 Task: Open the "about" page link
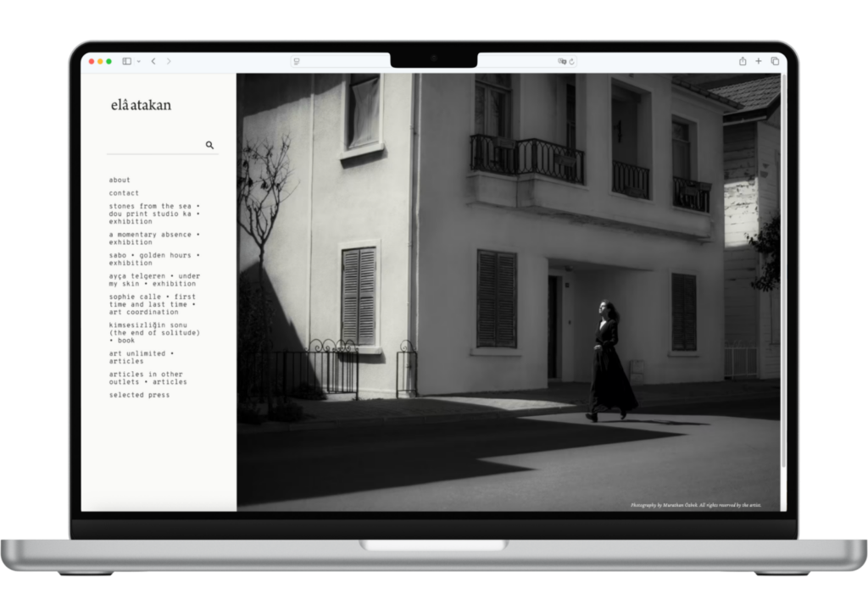pyautogui.click(x=118, y=180)
